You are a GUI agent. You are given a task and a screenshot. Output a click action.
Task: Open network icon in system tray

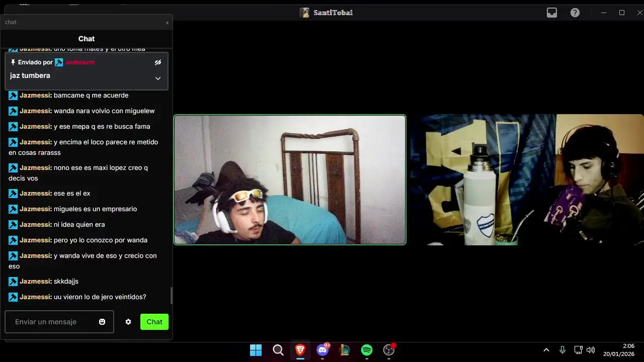tap(579, 350)
